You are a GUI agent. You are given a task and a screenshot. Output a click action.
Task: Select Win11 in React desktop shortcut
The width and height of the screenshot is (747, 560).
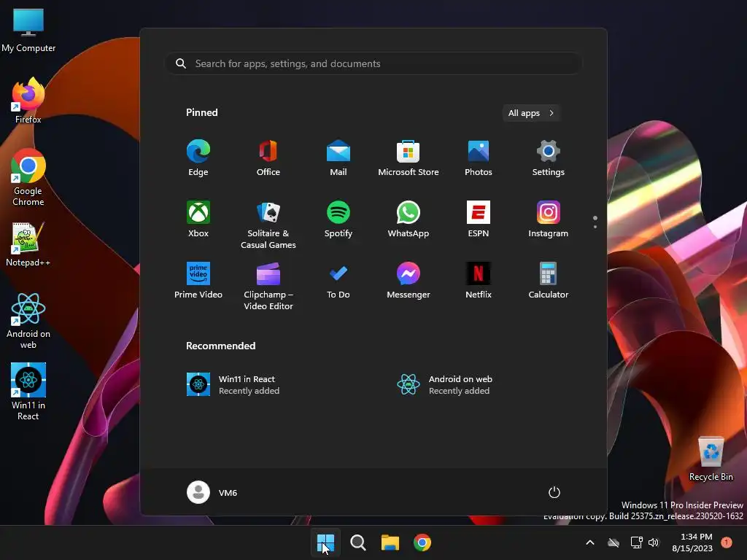point(28,392)
